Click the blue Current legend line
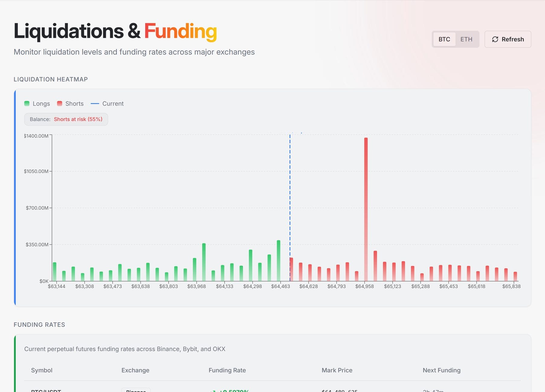The width and height of the screenshot is (545, 392). point(95,104)
